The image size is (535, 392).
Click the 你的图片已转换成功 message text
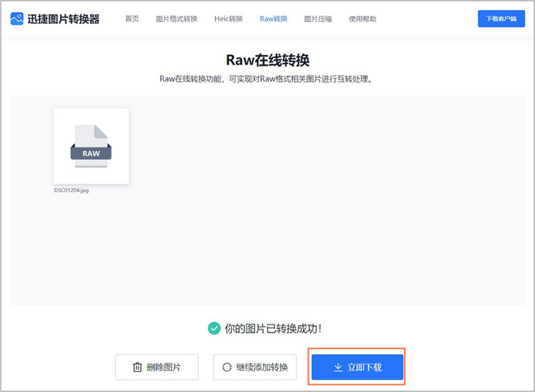pos(273,329)
